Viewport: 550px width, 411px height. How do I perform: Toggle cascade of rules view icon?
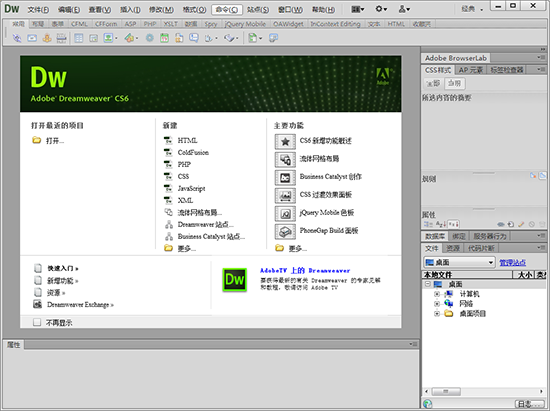[x=543, y=175]
